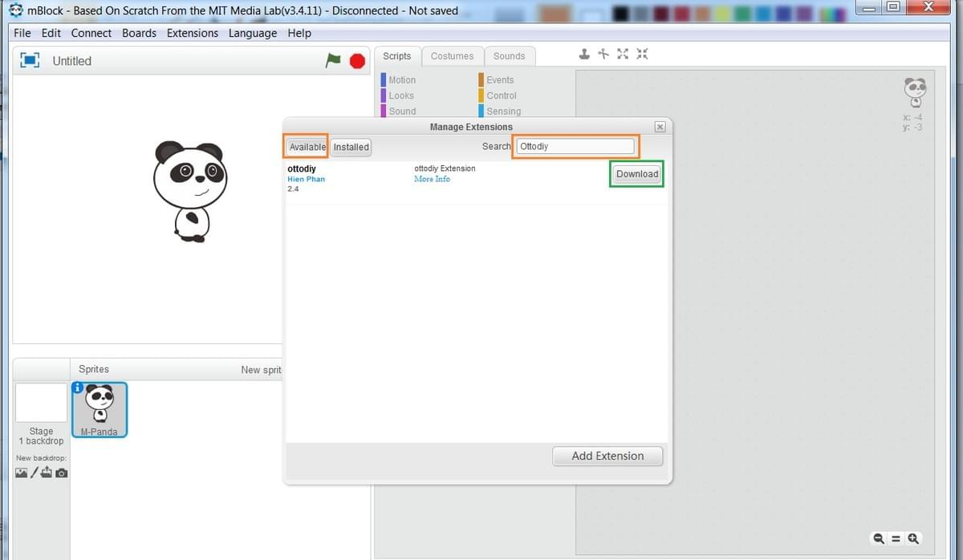Image resolution: width=963 pixels, height=560 pixels.
Task: Show Installed extensions list
Action: [x=351, y=147]
